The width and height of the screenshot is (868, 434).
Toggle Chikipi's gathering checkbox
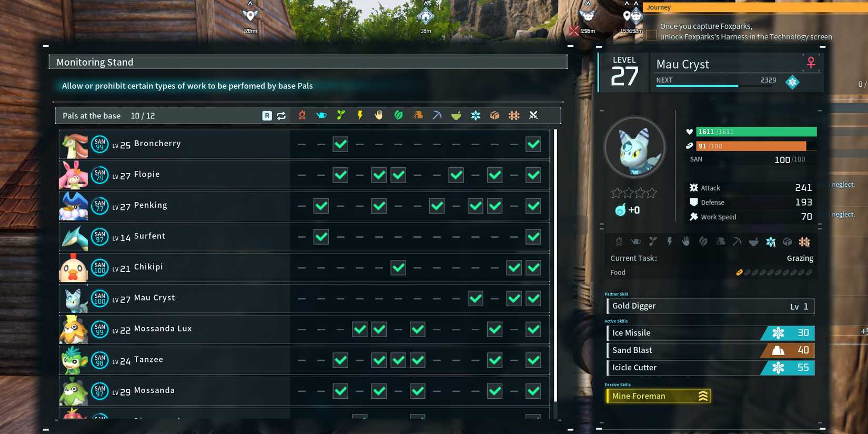click(398, 268)
